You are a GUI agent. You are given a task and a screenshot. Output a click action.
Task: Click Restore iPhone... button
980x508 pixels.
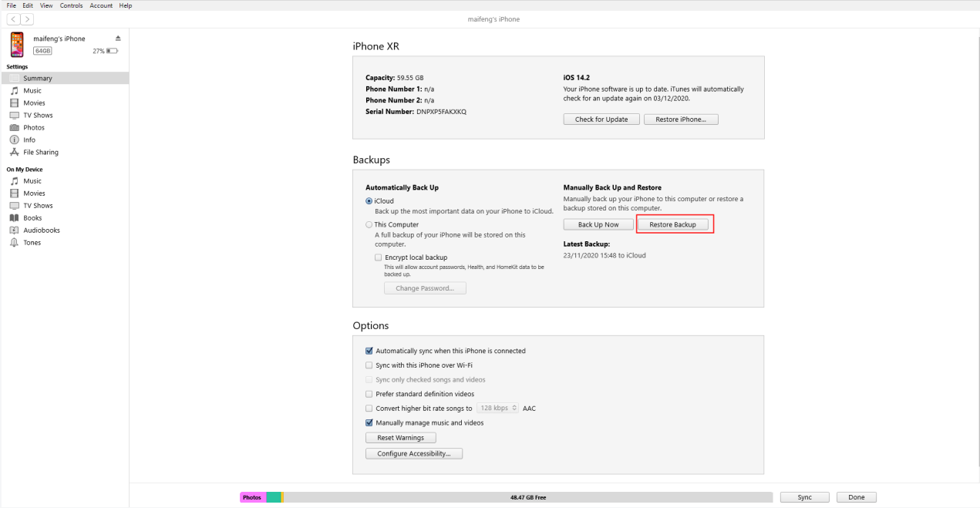[x=681, y=119]
